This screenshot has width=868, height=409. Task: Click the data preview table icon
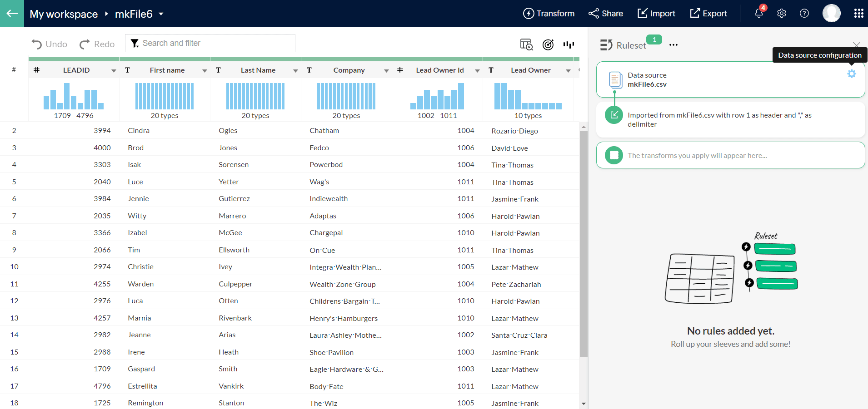(x=526, y=44)
